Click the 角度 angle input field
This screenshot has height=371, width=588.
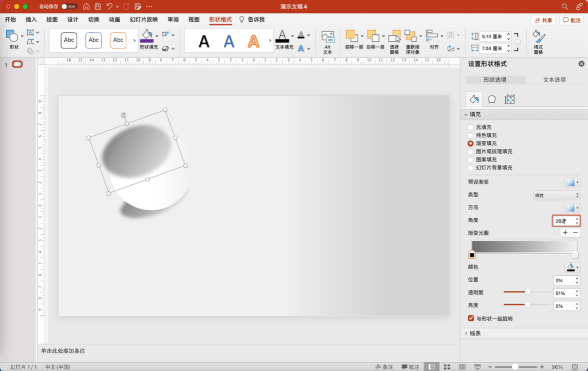click(x=563, y=221)
